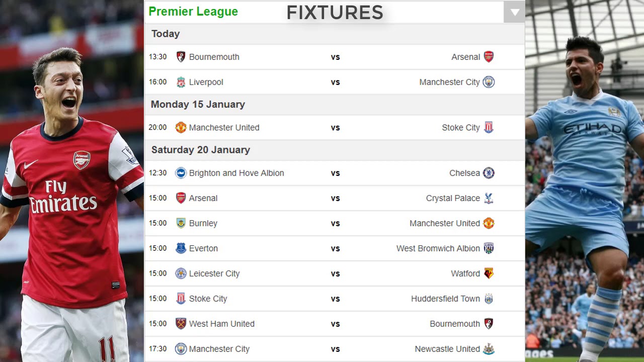The image size is (644, 362).
Task: Click 'vs' in Liverpool–Manchester City fixture
Action: coord(336,82)
